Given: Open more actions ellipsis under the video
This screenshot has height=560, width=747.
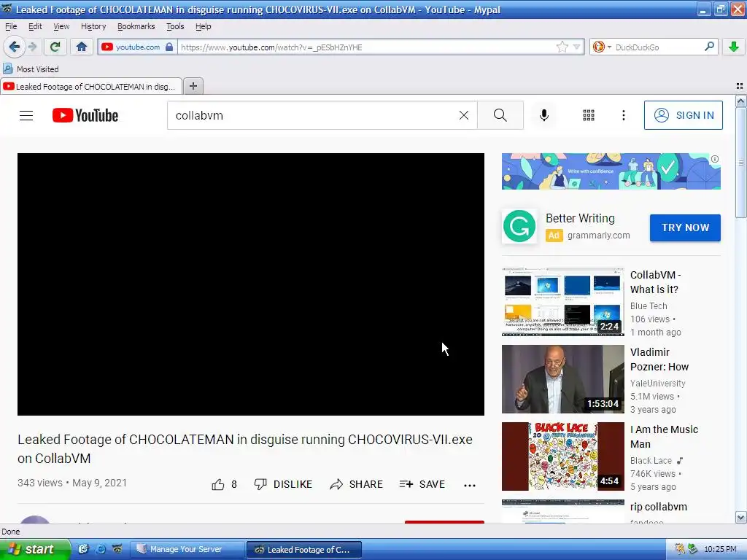Looking at the screenshot, I should point(470,485).
